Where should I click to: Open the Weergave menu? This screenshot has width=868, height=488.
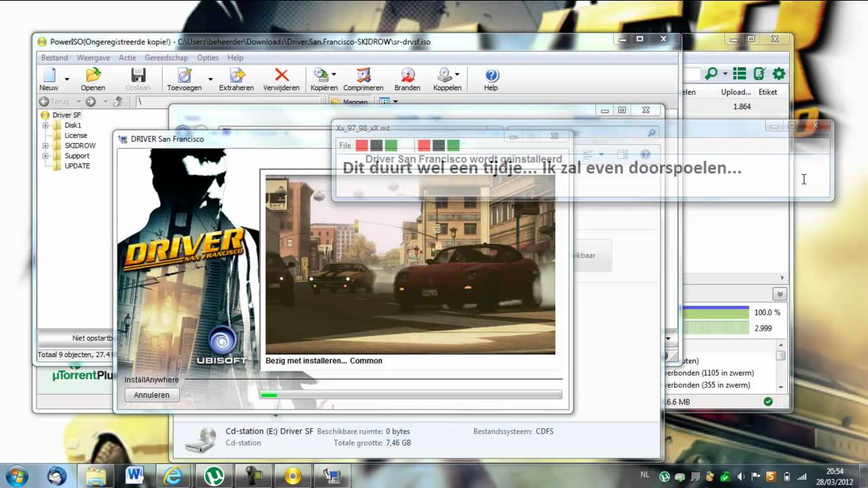(94, 58)
